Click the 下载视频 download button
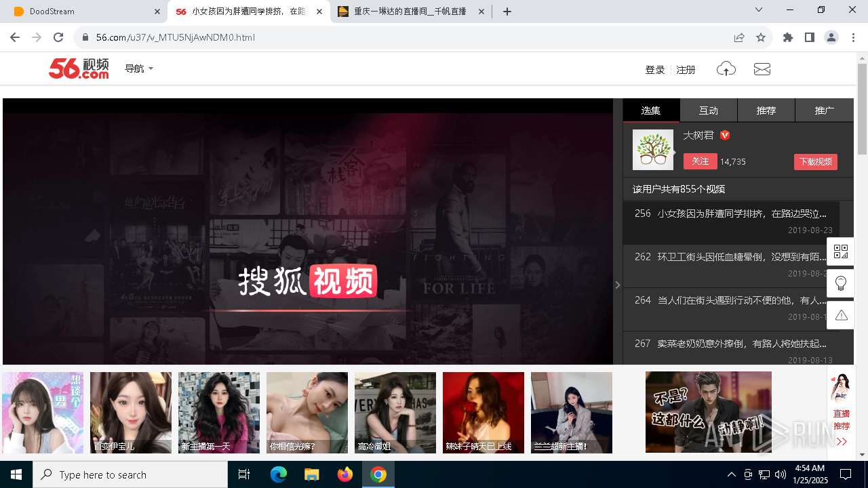This screenshot has width=868, height=488. [816, 162]
